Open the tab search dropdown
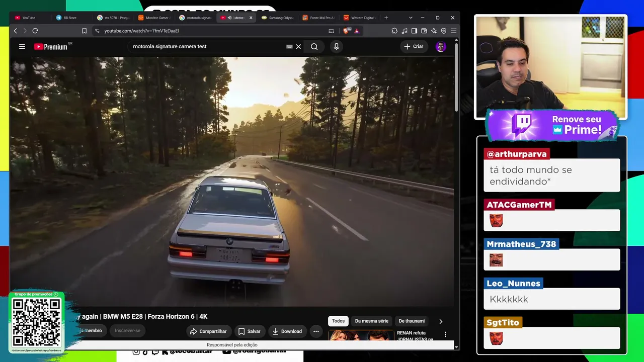 click(411, 18)
